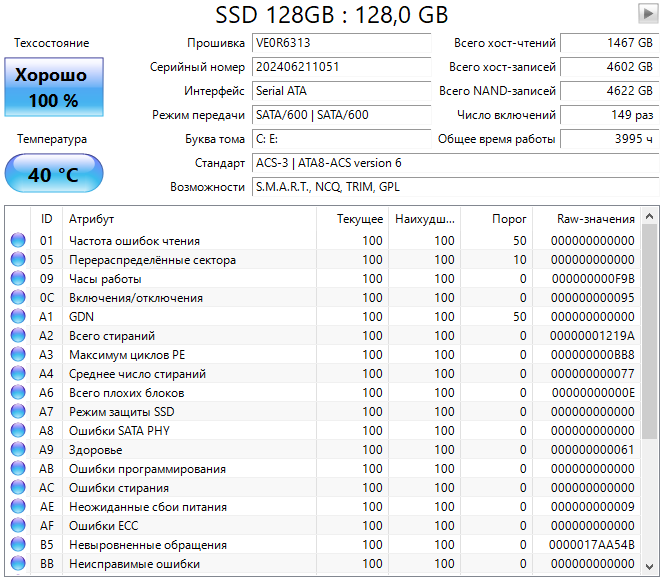Viewport: 667px width, 580px height.
Task: Click the status circle for Перераспределённые сектора
Action: click(18, 259)
